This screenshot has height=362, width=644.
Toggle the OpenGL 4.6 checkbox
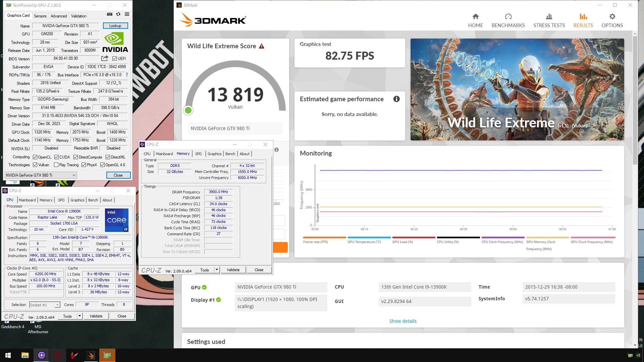tap(102, 165)
